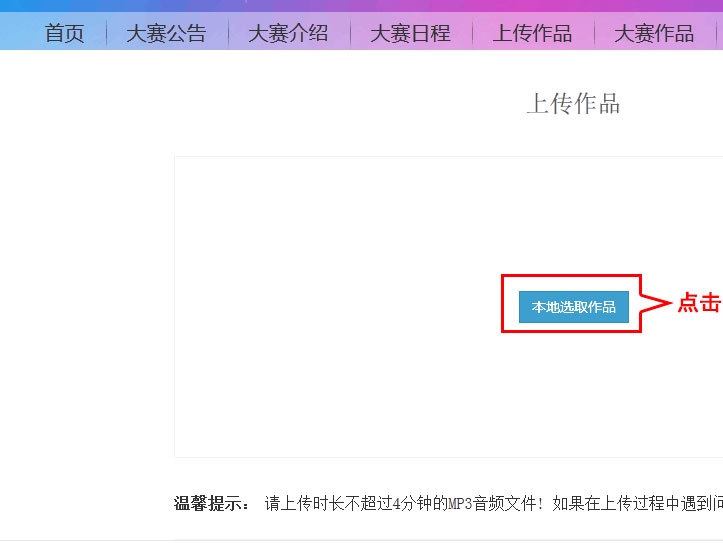Click the 上传作品 page heading
Viewport: 723px width, 551px height.
click(x=573, y=104)
